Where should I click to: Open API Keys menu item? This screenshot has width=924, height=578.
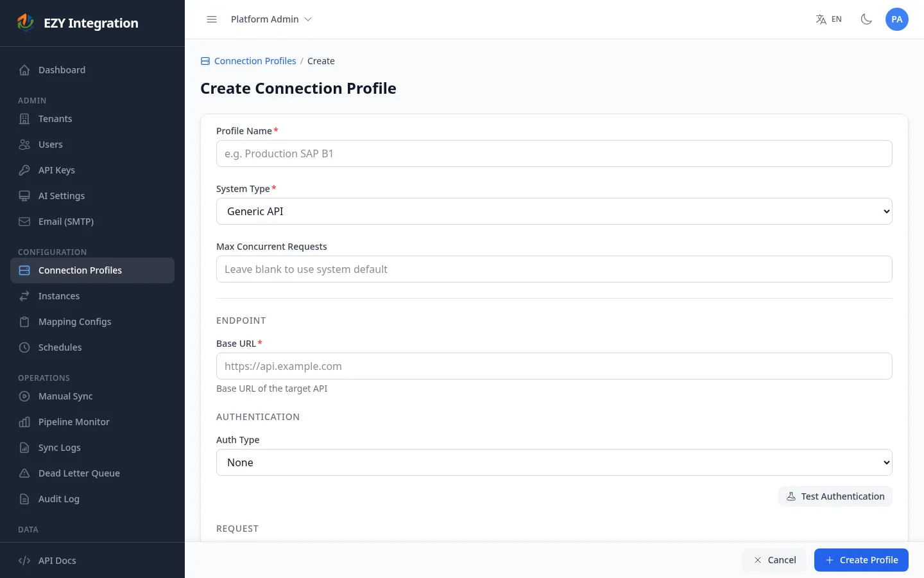(x=92, y=170)
